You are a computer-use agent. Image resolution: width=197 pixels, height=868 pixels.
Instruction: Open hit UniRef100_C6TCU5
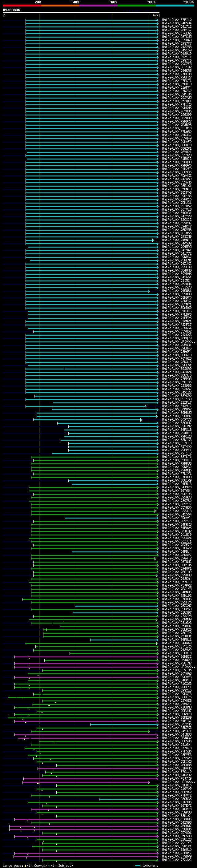[x=176, y=37]
